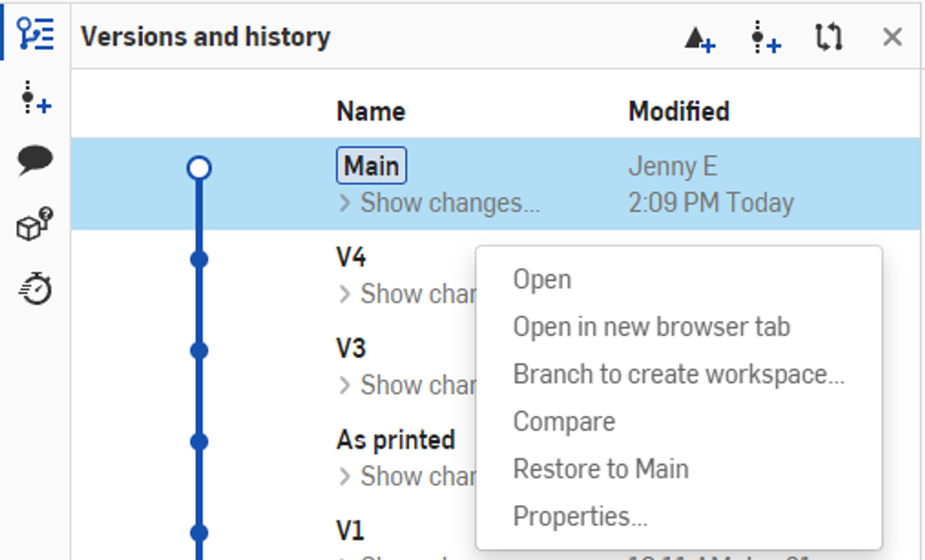Click the create release icon in header
Image resolution: width=925 pixels, height=560 pixels.
pyautogui.click(x=700, y=39)
